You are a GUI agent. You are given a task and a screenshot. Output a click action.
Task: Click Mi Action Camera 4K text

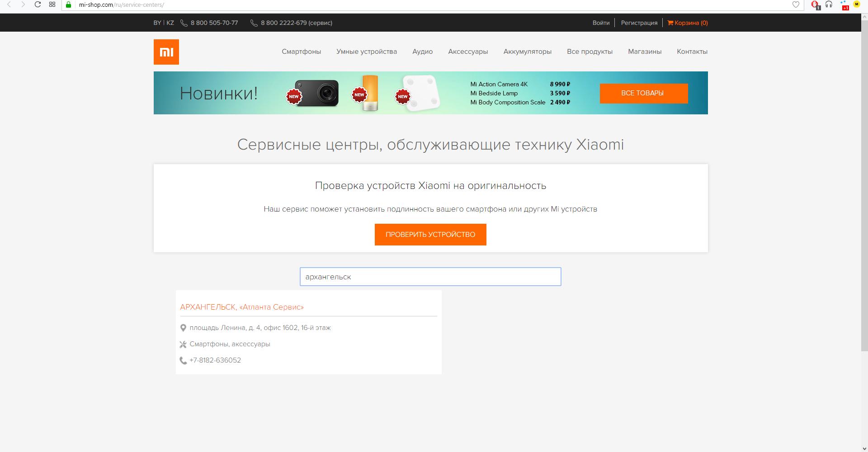(499, 84)
